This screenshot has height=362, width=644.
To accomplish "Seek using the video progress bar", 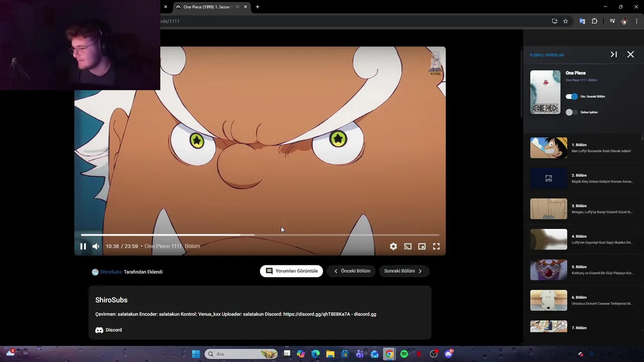I will (x=260, y=235).
